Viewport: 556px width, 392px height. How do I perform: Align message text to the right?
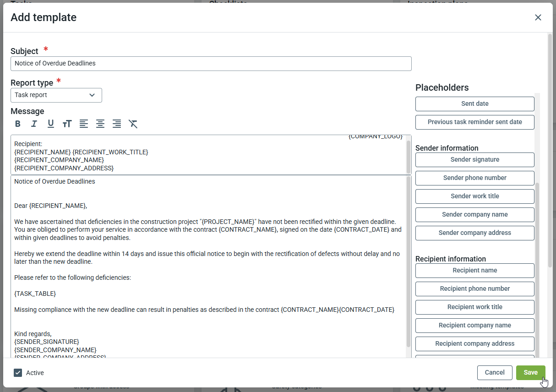[117, 124]
